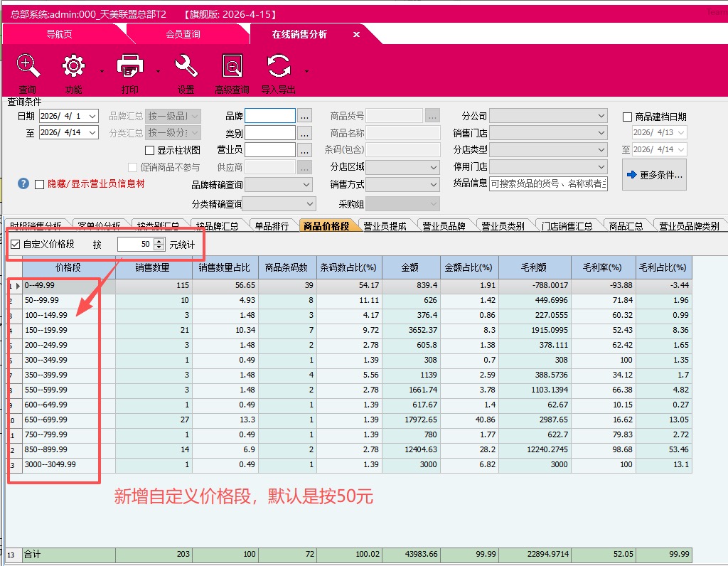Viewport: 728px width, 566px height.
Task: Uncheck the 自定义价格段 checkbox
Action: (16, 245)
